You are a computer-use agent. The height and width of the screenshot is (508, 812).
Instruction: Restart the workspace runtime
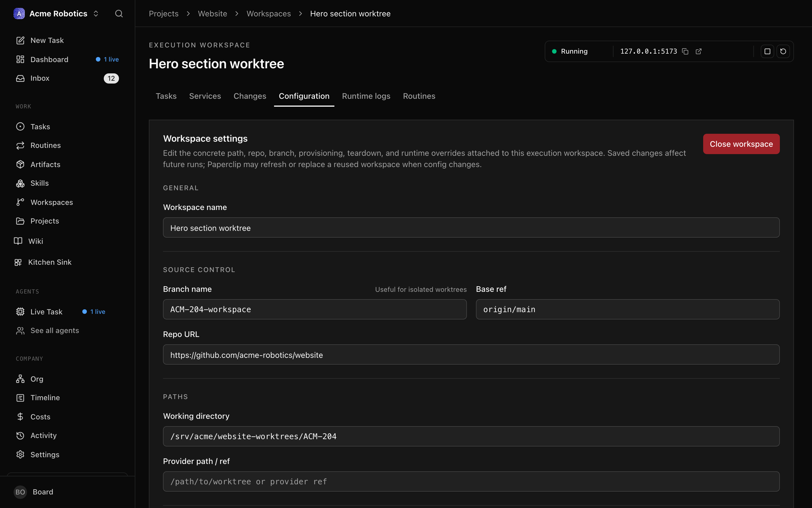[783, 51]
